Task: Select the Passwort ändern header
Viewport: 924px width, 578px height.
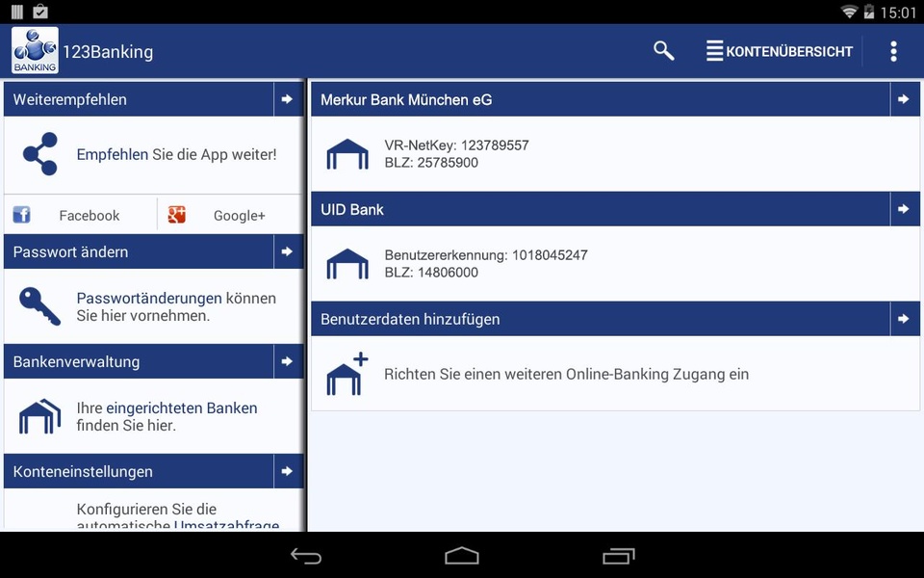Action: point(139,251)
